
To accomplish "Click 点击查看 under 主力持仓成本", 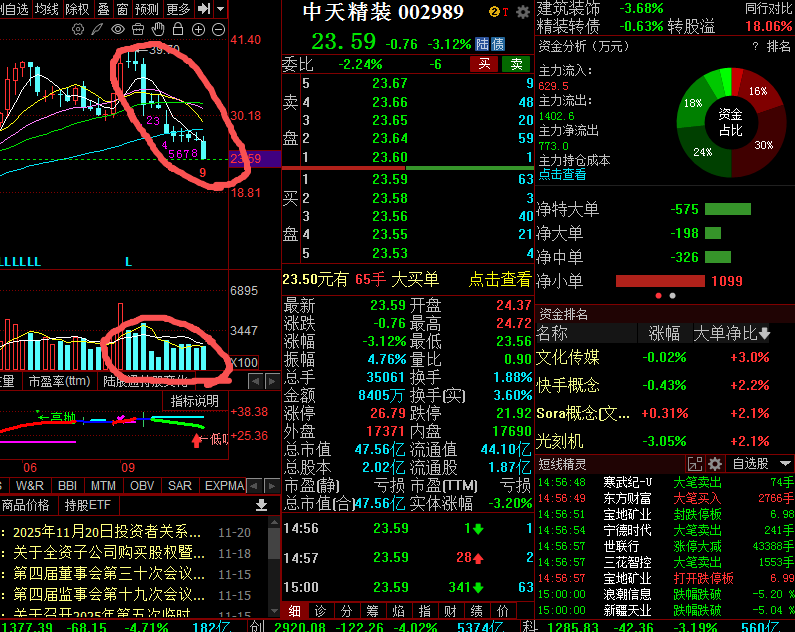I will [x=562, y=175].
